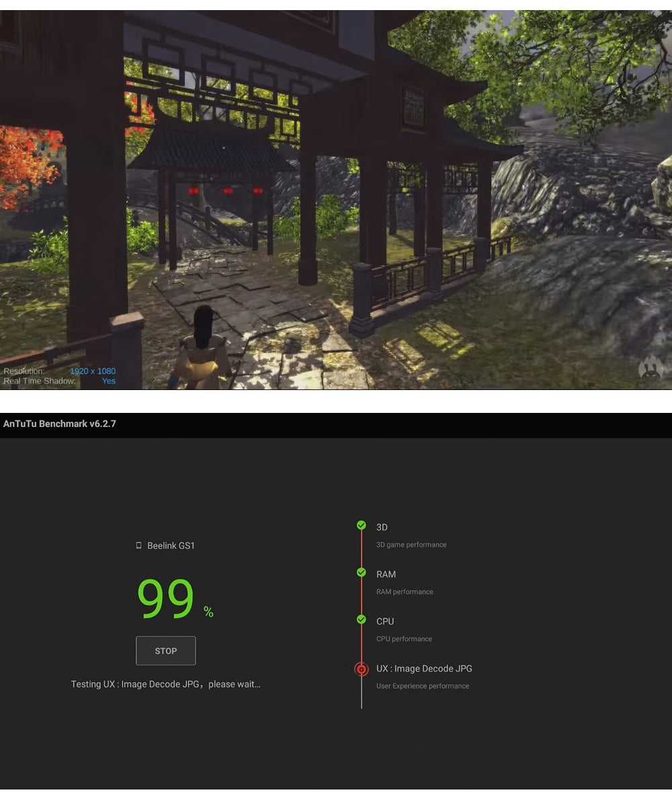
Task: Click the phone icon beside Beelink GS1
Action: tap(138, 545)
